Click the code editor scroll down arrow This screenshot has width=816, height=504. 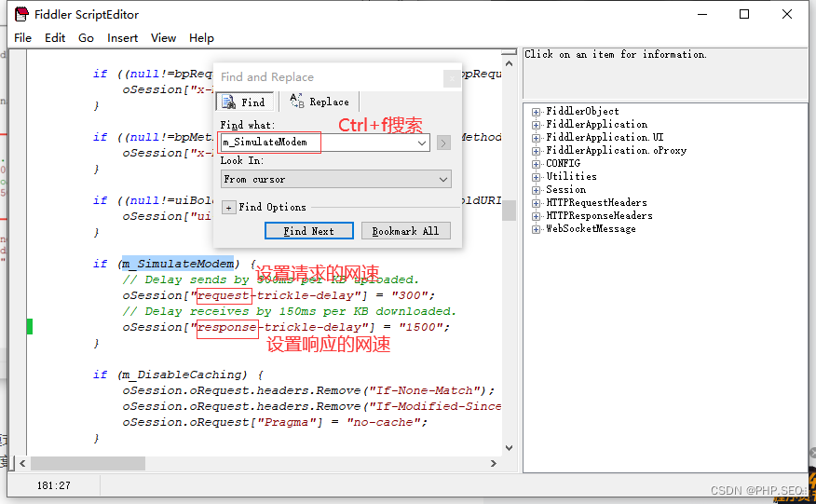click(x=509, y=448)
